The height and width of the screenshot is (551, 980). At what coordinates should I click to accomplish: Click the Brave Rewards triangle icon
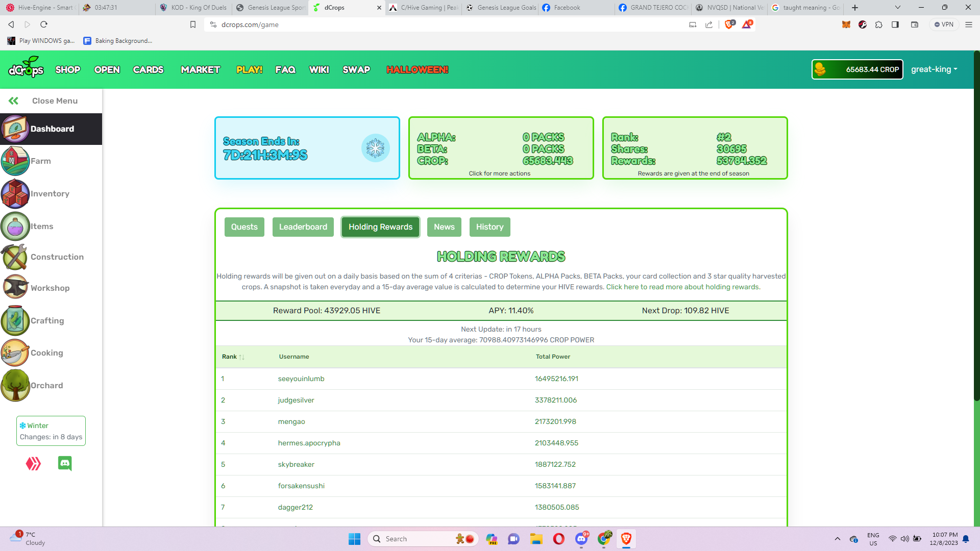(747, 24)
